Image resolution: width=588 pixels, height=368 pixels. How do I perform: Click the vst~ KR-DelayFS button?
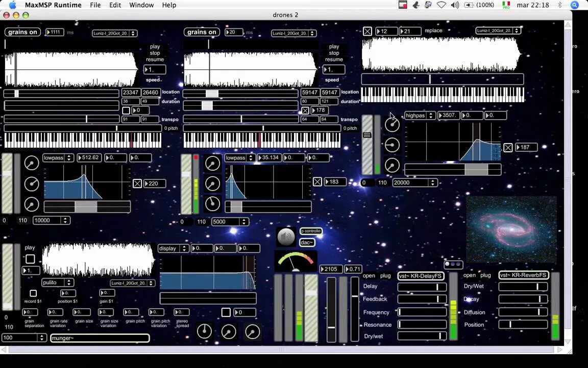click(421, 275)
